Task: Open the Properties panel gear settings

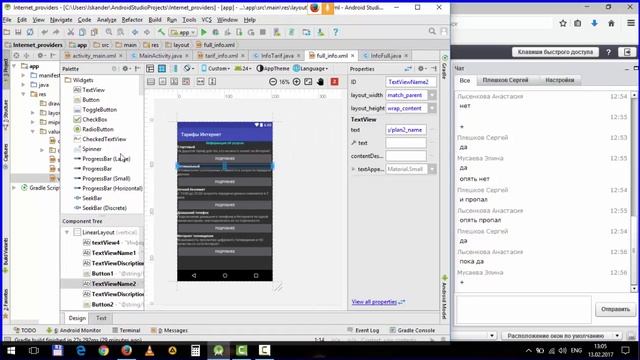Action: click(x=422, y=69)
